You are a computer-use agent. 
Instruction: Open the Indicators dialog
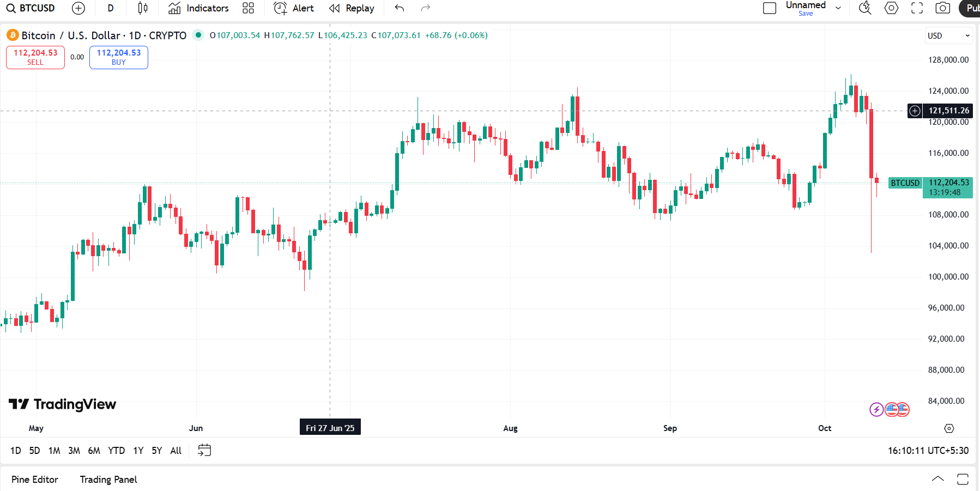(198, 8)
